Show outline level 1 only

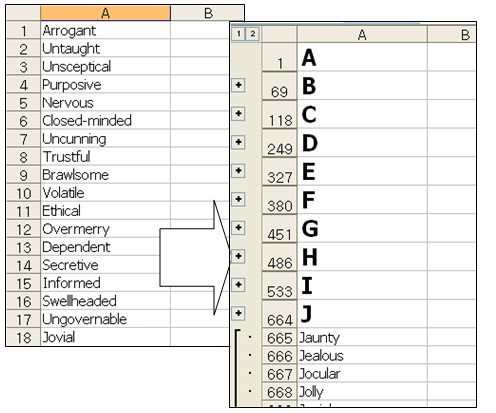238,34
